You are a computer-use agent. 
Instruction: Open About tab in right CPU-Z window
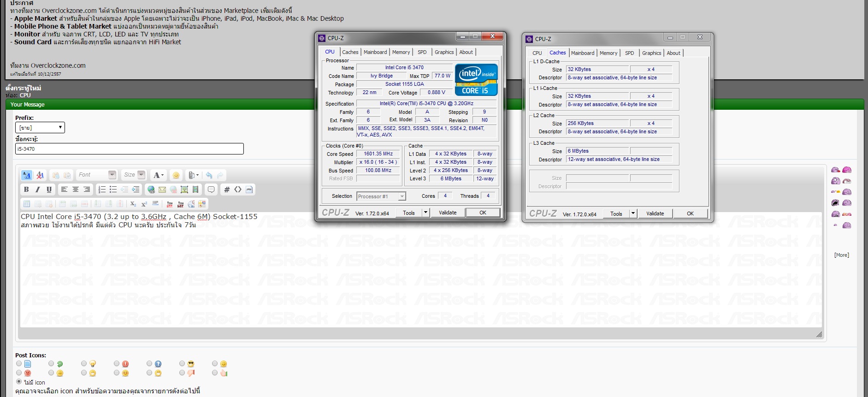pyautogui.click(x=673, y=53)
